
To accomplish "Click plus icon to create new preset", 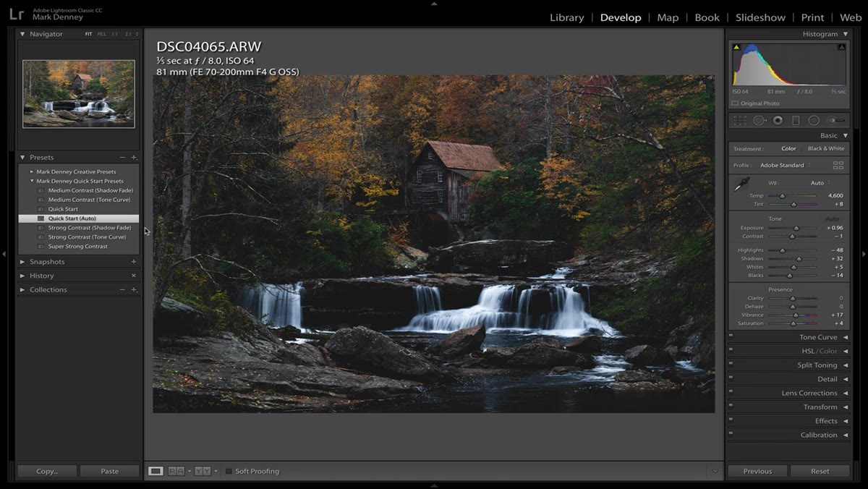I will [x=134, y=157].
